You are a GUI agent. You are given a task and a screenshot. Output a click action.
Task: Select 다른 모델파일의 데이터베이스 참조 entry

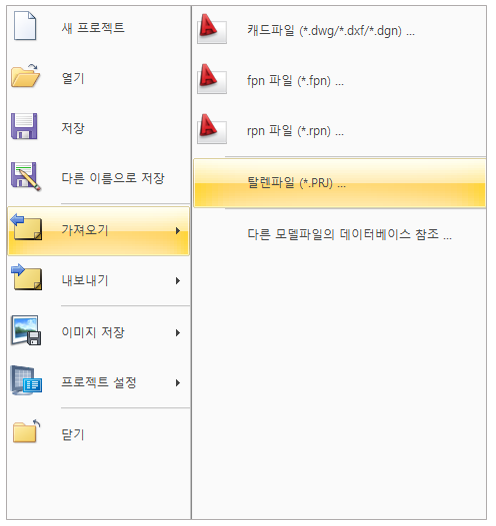349,234
